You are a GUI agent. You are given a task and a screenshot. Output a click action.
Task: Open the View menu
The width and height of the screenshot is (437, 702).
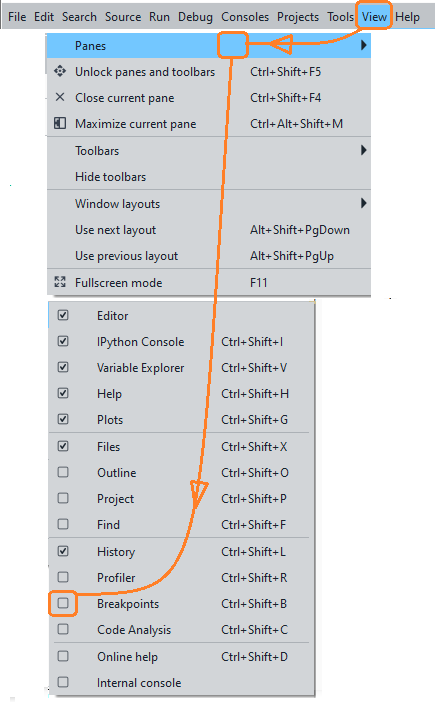374,17
